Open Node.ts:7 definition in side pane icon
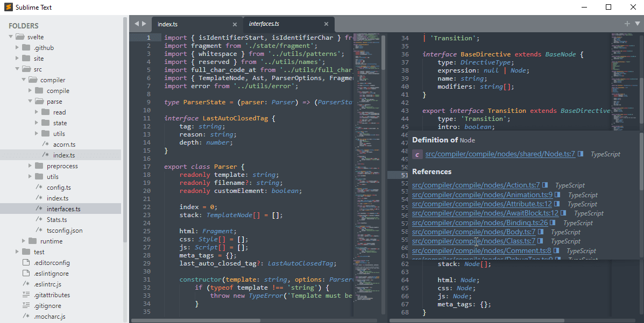The width and height of the screenshot is (644, 323). tap(581, 154)
